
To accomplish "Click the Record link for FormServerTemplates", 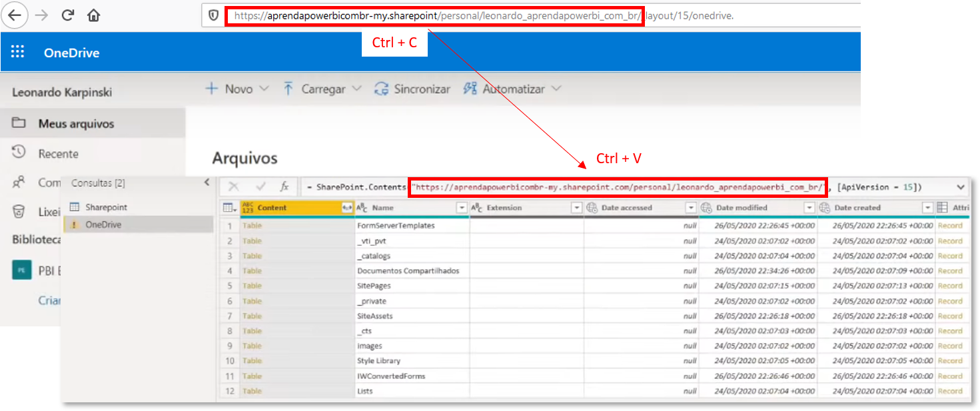I will [950, 225].
